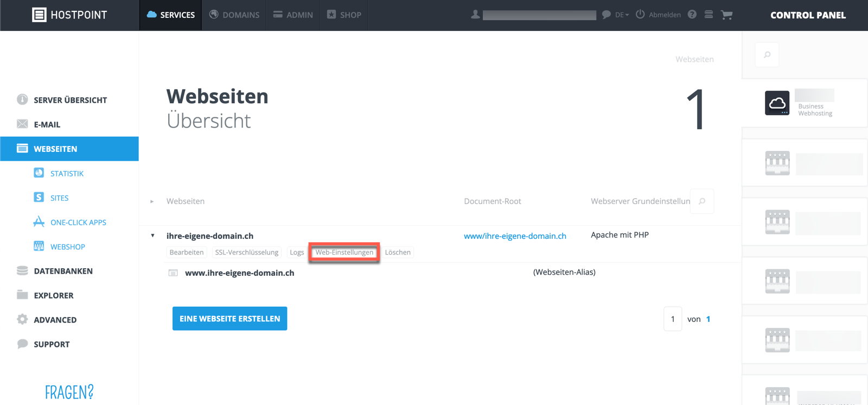Click the search icon in table header
The height and width of the screenshot is (405, 868).
click(702, 201)
